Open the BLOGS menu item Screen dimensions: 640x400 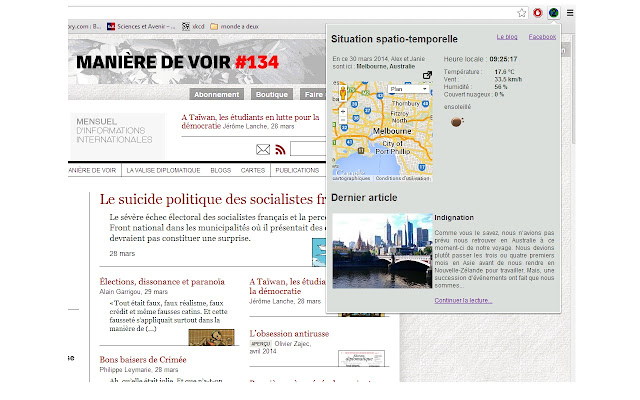[221, 170]
